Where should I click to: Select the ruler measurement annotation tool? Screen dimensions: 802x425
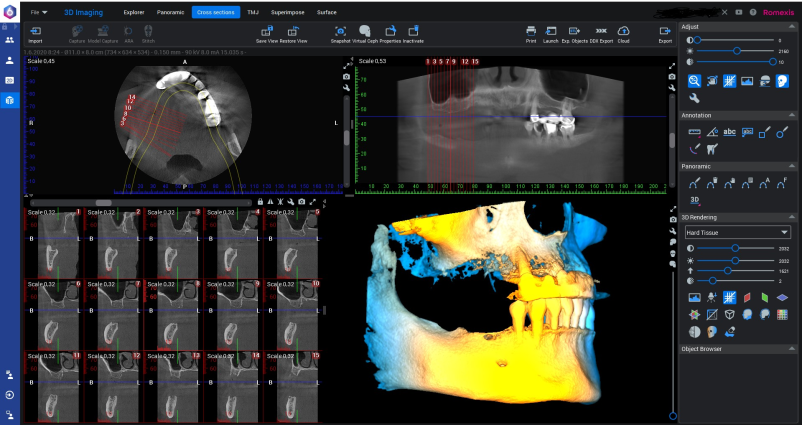pyautogui.click(x=694, y=132)
